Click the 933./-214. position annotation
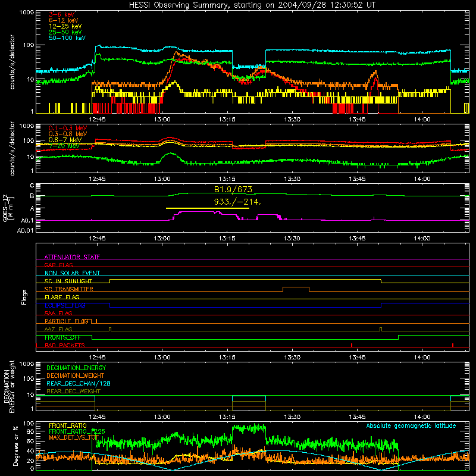476x476 pixels. click(237, 202)
